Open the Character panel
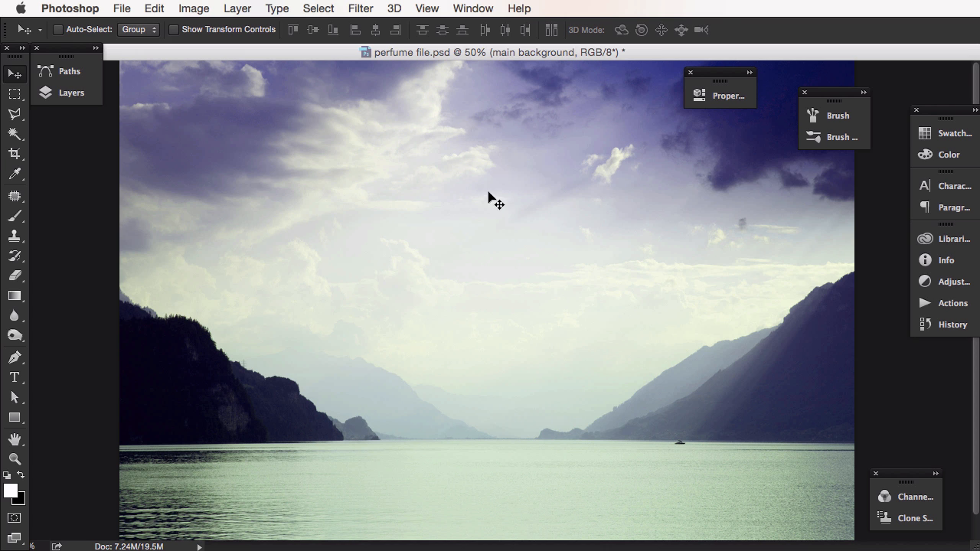 (x=946, y=186)
